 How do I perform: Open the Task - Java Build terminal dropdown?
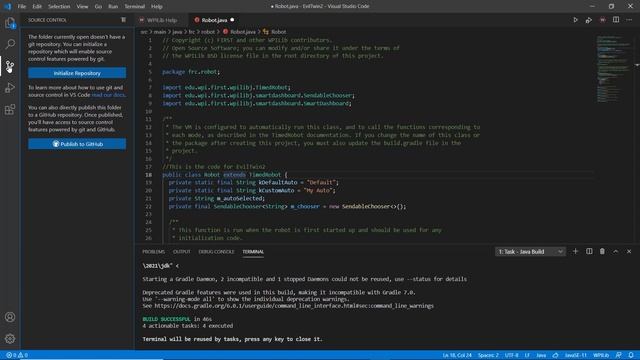[x=530, y=252]
